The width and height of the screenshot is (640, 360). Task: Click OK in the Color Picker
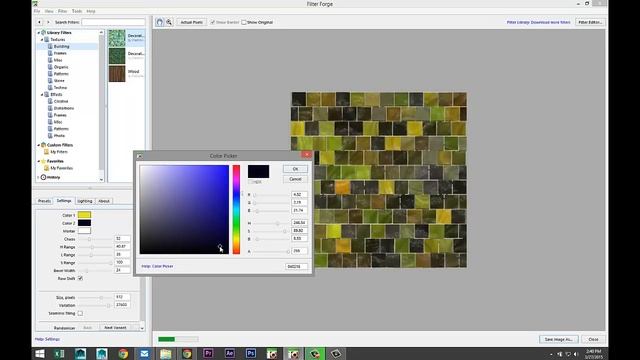coord(295,169)
